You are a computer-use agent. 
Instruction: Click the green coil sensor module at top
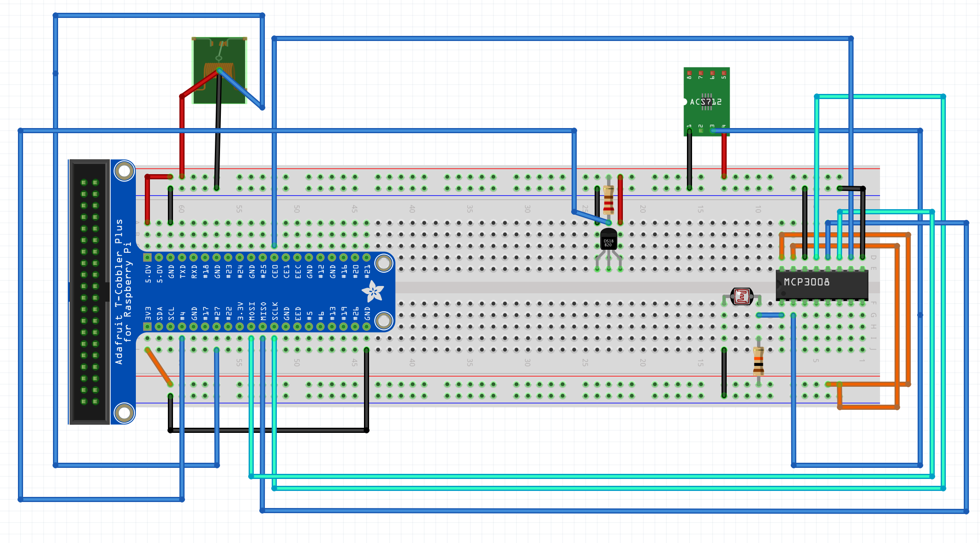point(219,70)
